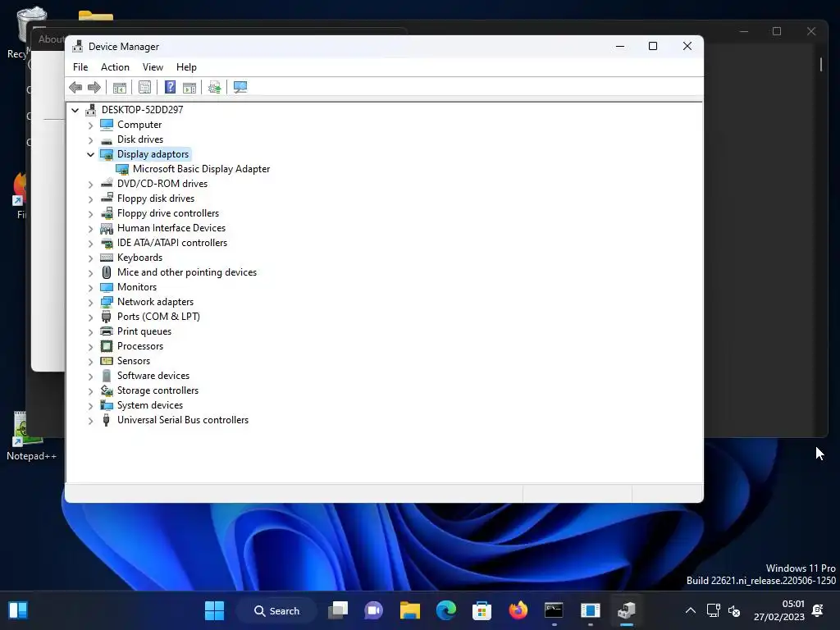840x630 pixels.
Task: Select IDE ATA/ATAPI controllers row
Action: click(172, 243)
